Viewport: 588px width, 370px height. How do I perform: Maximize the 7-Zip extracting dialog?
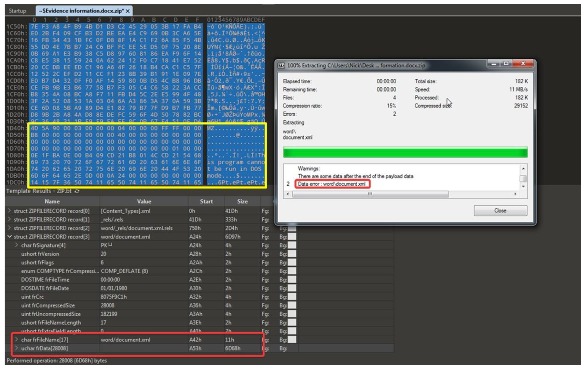coord(507,63)
